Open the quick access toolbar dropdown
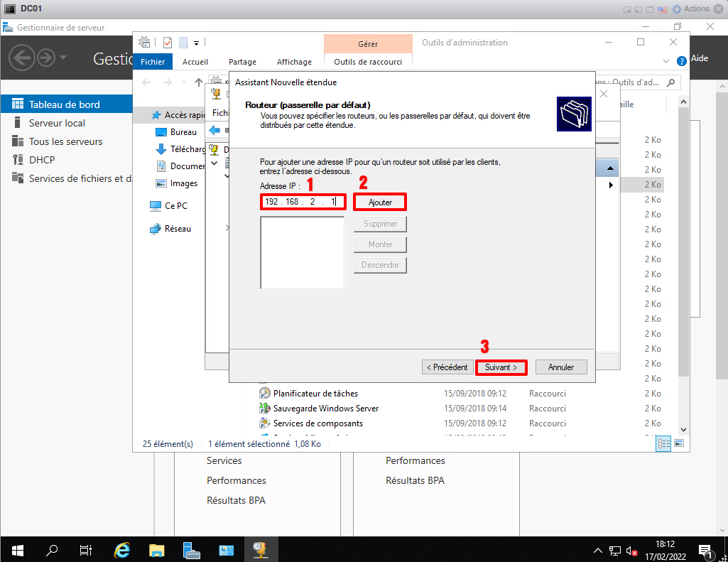The height and width of the screenshot is (562, 728). coord(196,43)
